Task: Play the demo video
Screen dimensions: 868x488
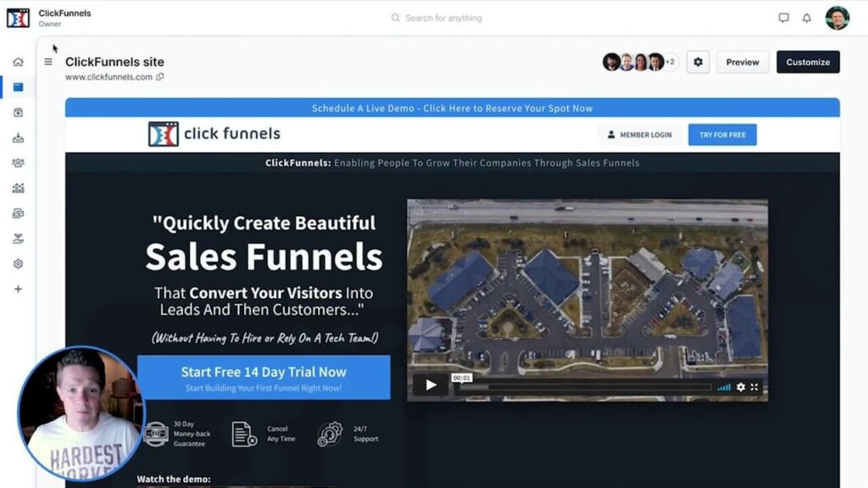Action: click(431, 385)
